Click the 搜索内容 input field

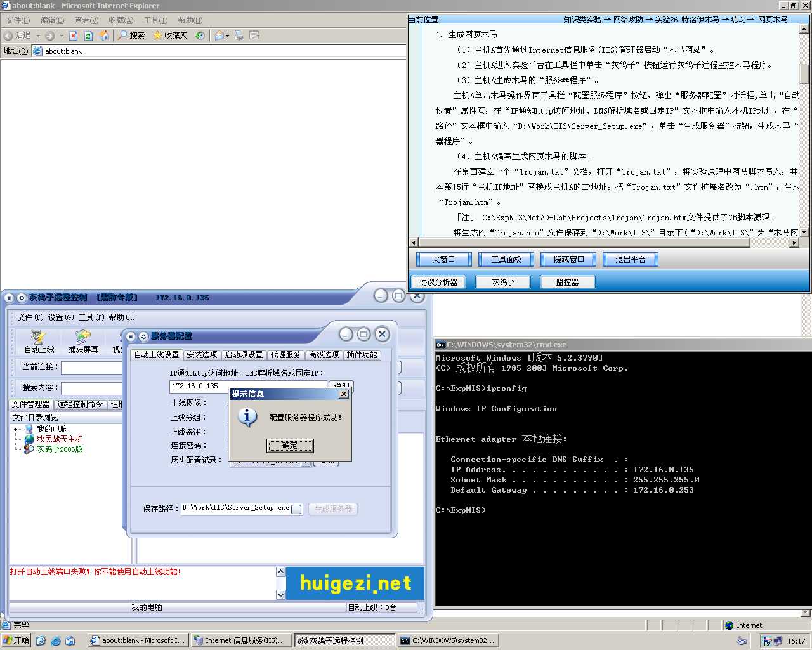[x=91, y=388]
